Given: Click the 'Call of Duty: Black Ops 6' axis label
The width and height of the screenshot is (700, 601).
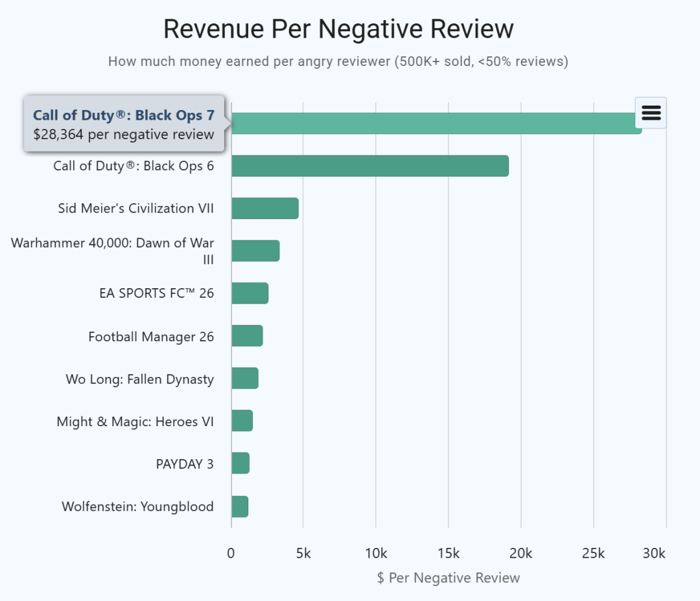Looking at the screenshot, I should [x=134, y=166].
